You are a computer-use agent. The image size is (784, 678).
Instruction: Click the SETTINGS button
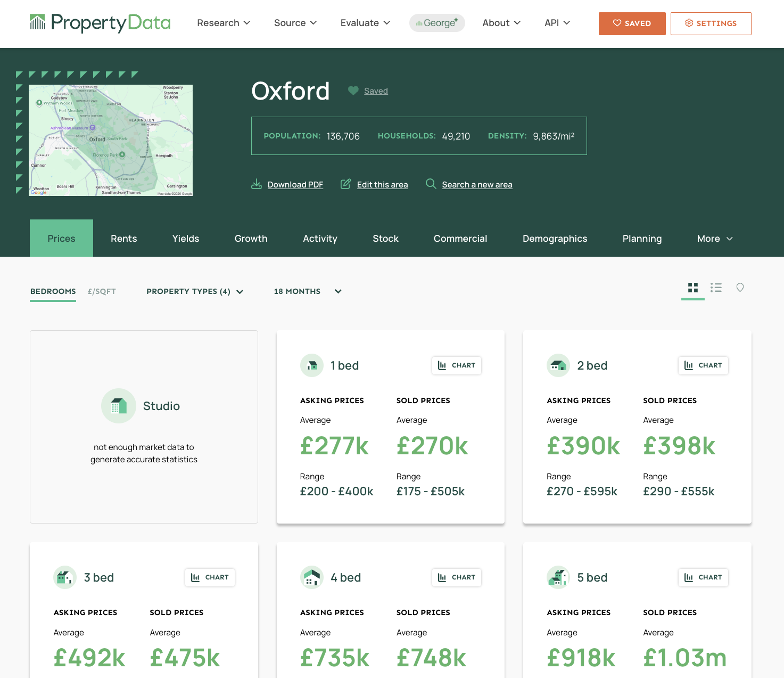click(711, 23)
